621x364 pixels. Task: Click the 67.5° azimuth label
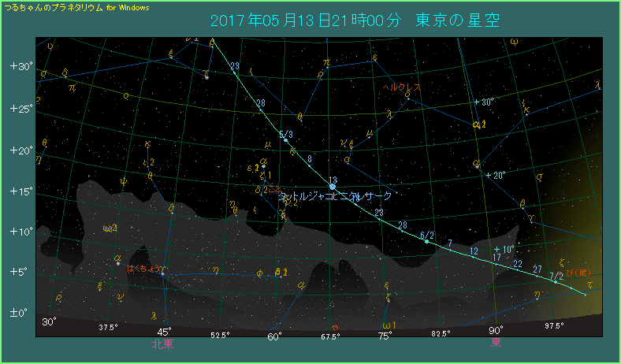coord(330,336)
